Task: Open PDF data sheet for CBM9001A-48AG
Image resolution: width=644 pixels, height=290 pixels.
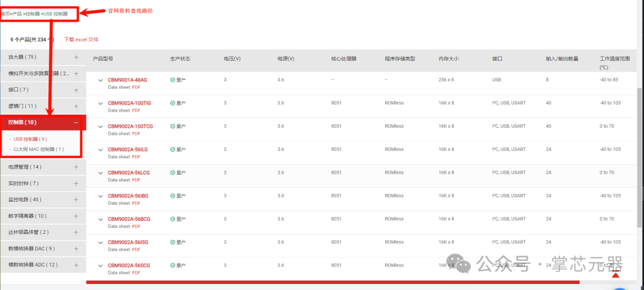Action: [137, 87]
